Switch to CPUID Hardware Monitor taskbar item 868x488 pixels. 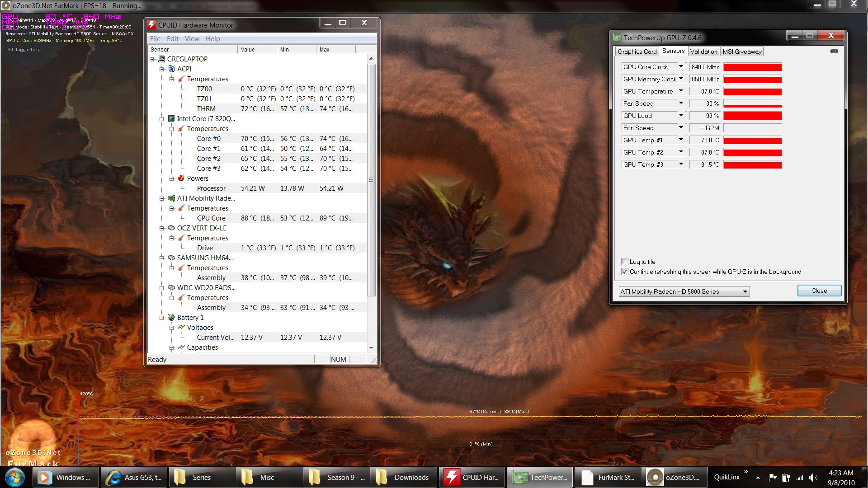coord(472,477)
